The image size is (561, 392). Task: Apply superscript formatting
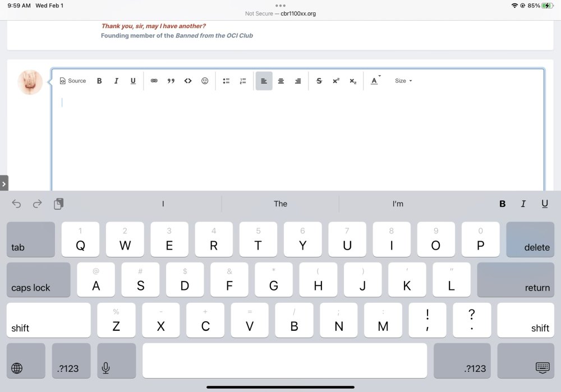coord(336,81)
